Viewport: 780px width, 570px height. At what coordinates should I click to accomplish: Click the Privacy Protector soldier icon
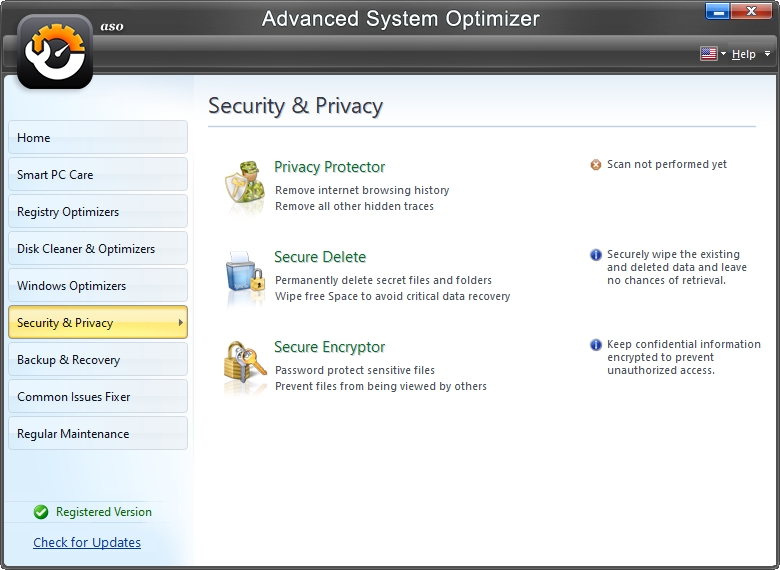click(243, 185)
